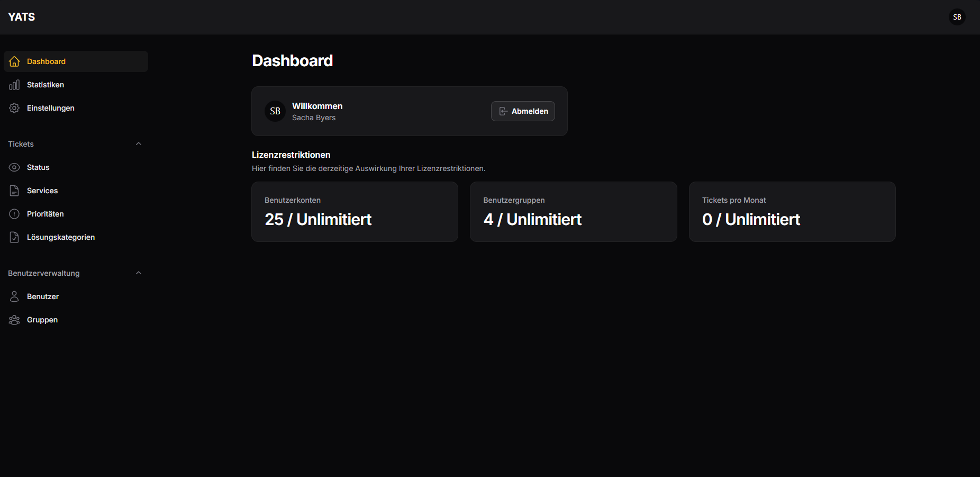Select the Gruppen group icon

tap(14, 319)
